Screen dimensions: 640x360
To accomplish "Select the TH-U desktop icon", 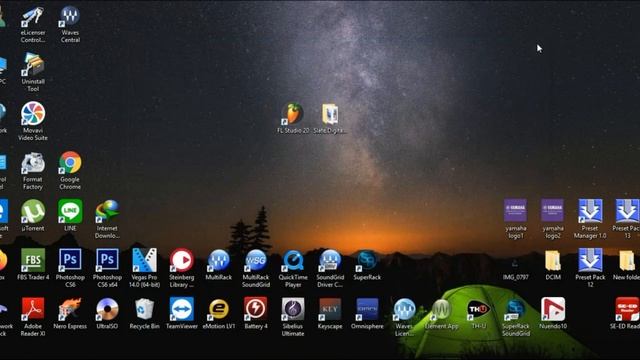I will 478,309.
